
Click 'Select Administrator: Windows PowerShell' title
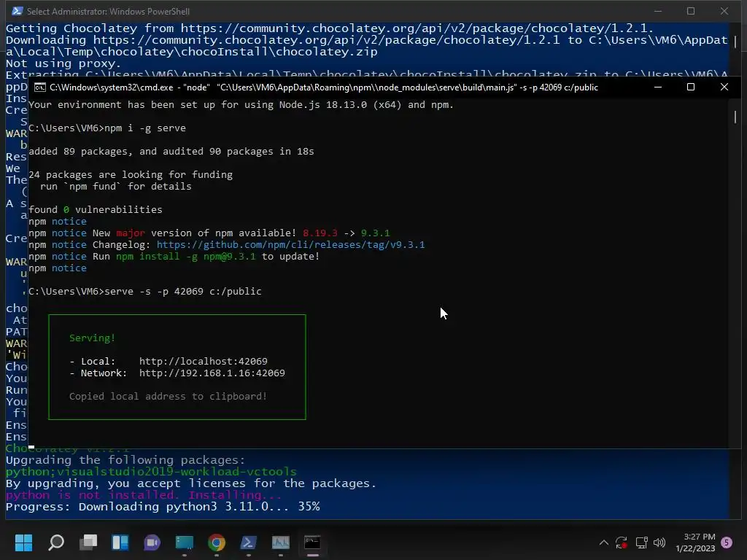108,11
